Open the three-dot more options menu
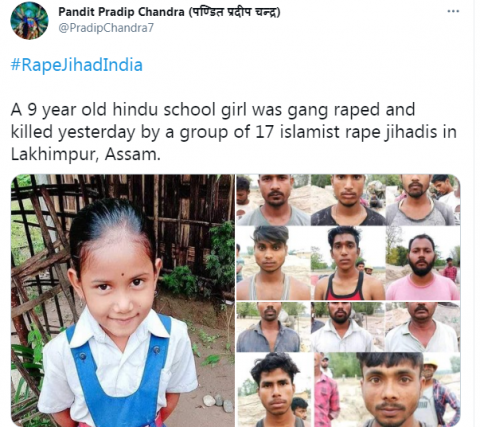480x427 pixels. [x=453, y=11]
